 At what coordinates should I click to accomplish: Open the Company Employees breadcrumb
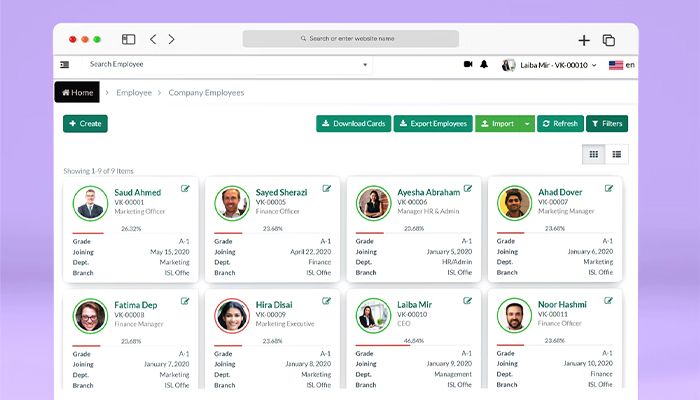pos(206,92)
